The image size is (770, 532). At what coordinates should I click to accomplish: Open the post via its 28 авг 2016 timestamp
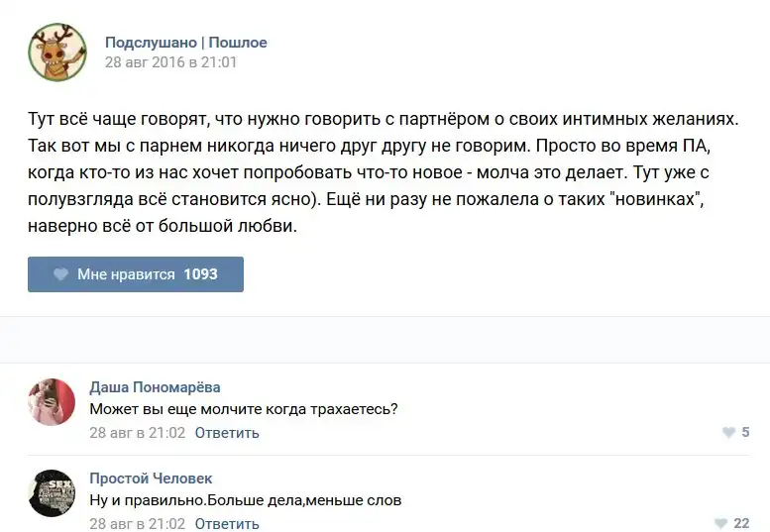[170, 61]
